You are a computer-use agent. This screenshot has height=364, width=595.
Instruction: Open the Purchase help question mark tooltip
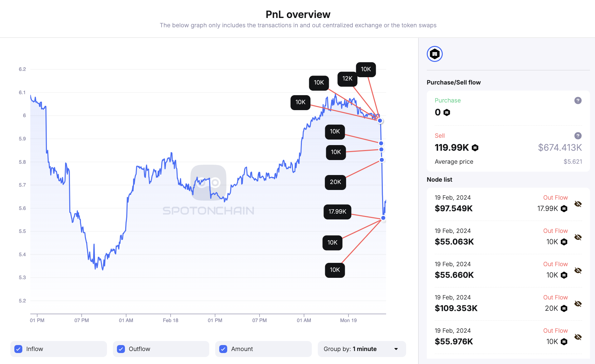click(578, 100)
